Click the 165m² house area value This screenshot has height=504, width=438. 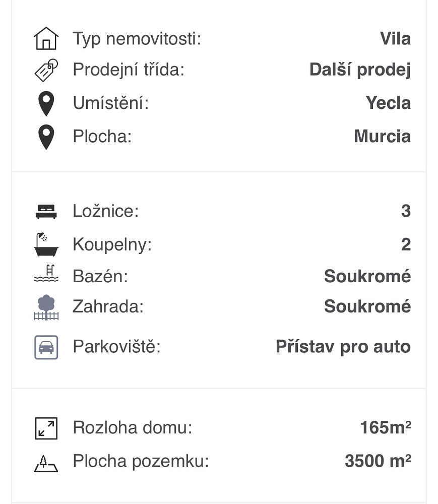[x=386, y=427]
